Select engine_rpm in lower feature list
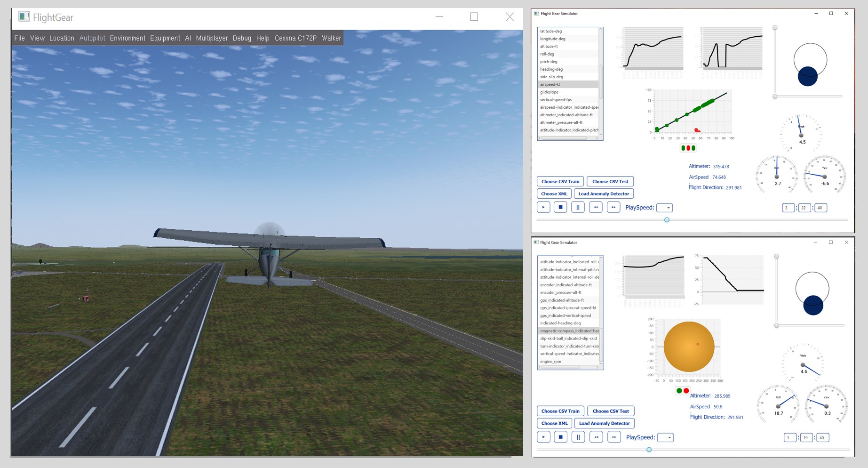This screenshot has width=868, height=468. click(568, 361)
